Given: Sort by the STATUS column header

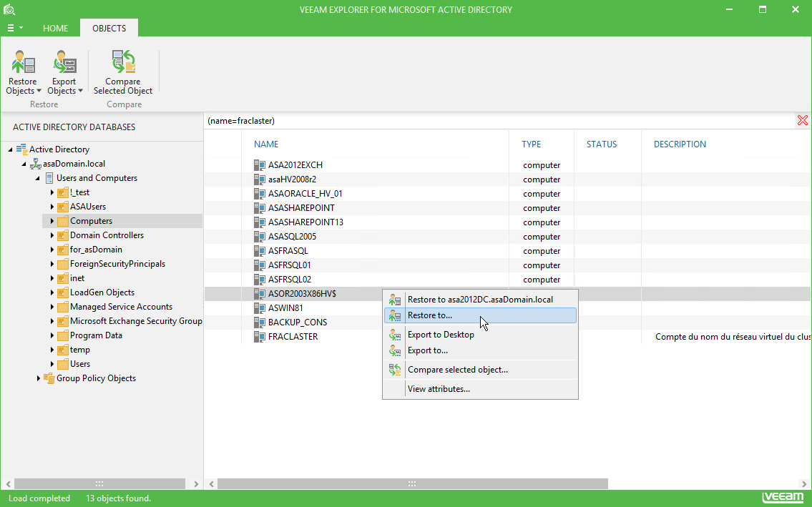Looking at the screenshot, I should [x=602, y=144].
